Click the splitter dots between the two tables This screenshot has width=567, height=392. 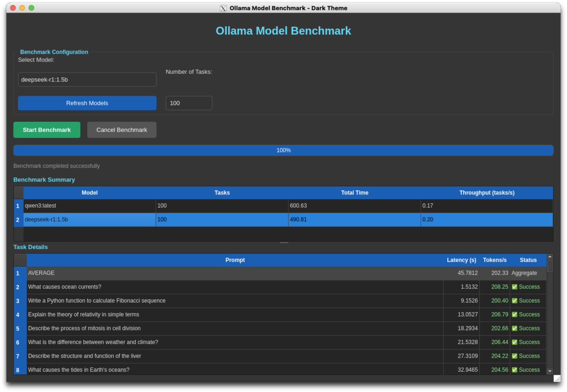[283, 242]
